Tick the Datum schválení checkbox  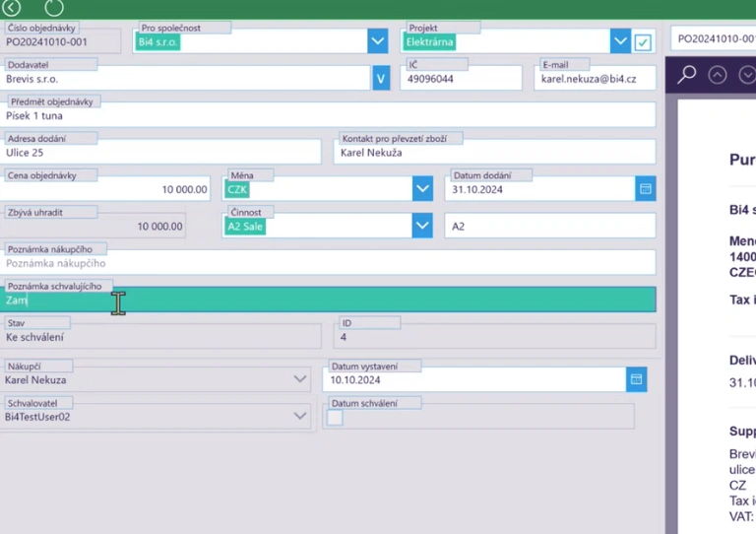point(335,418)
